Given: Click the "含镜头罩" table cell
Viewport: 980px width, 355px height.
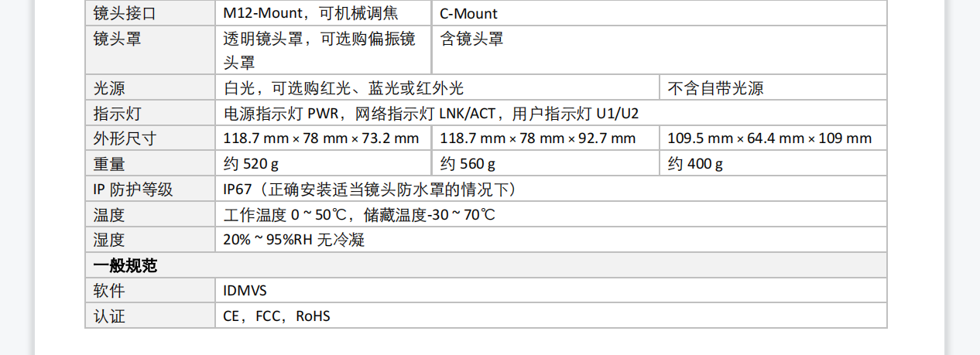Looking at the screenshot, I should tap(472, 39).
